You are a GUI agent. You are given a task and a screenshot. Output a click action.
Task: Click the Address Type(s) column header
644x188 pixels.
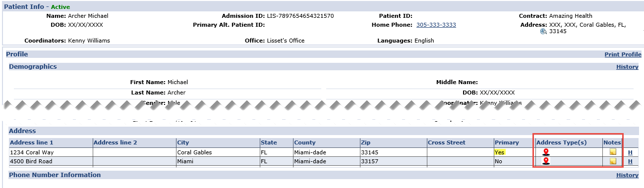pos(561,142)
